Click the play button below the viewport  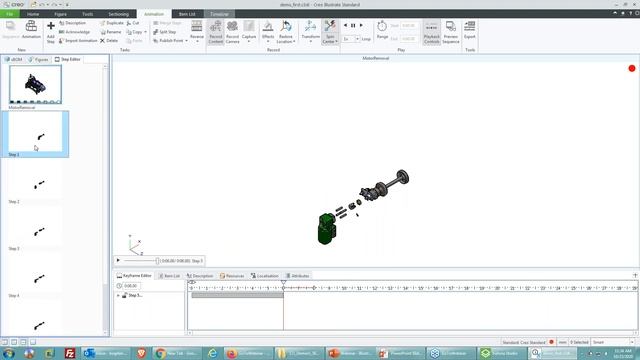click(118, 260)
